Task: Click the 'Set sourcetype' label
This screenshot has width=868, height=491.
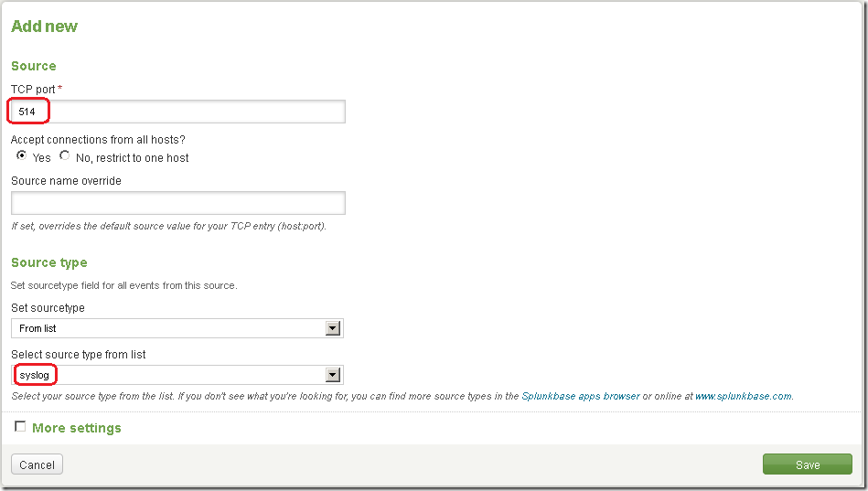Action: (48, 308)
